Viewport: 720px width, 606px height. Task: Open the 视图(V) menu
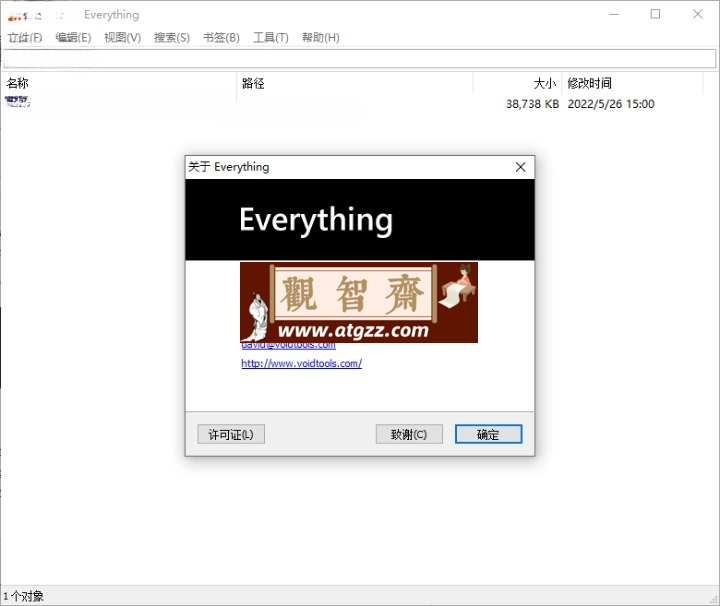[x=122, y=38]
